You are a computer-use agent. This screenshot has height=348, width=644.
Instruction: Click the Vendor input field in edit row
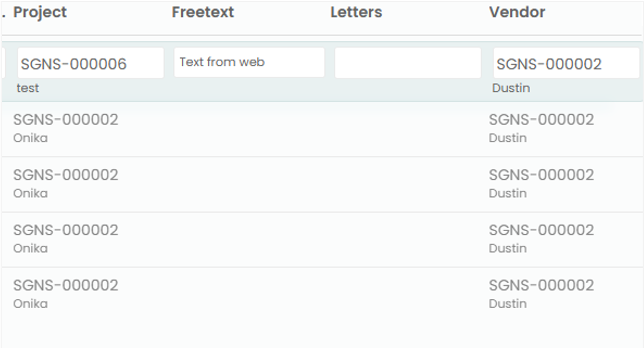pos(566,63)
